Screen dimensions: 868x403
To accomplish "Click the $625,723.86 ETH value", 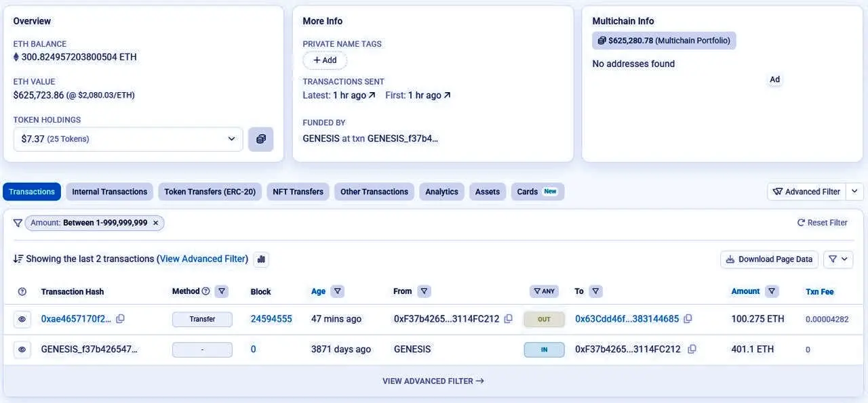I will 39,96.
